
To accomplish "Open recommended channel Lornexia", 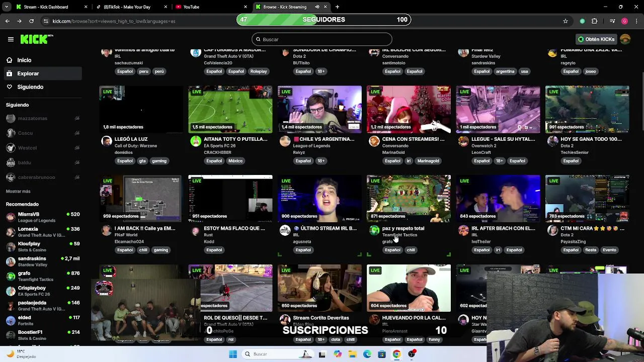I will (43, 232).
